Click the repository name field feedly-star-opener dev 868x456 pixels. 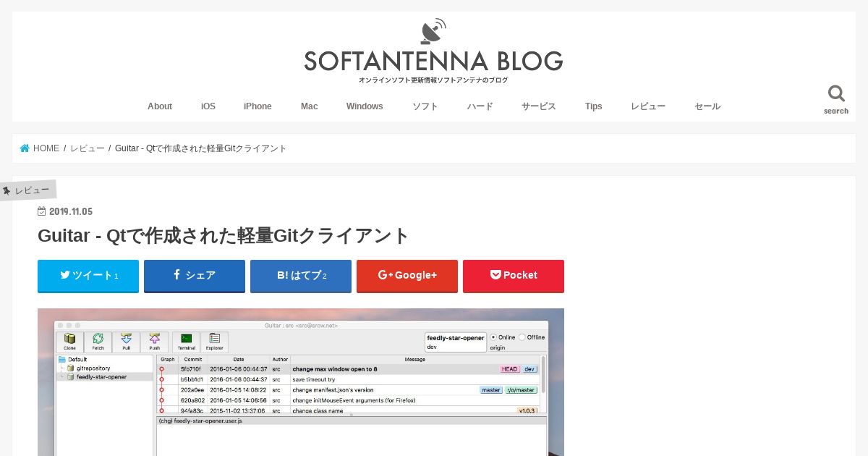[456, 342]
